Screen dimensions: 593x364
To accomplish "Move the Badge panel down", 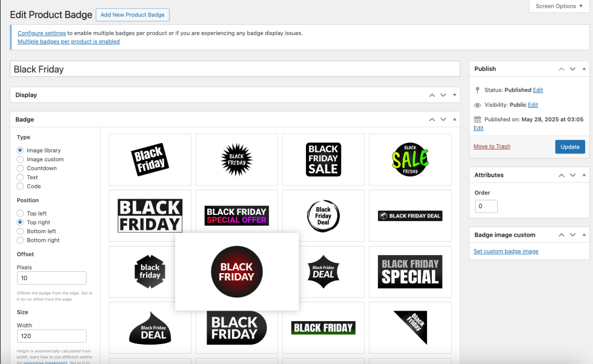I will click(443, 119).
